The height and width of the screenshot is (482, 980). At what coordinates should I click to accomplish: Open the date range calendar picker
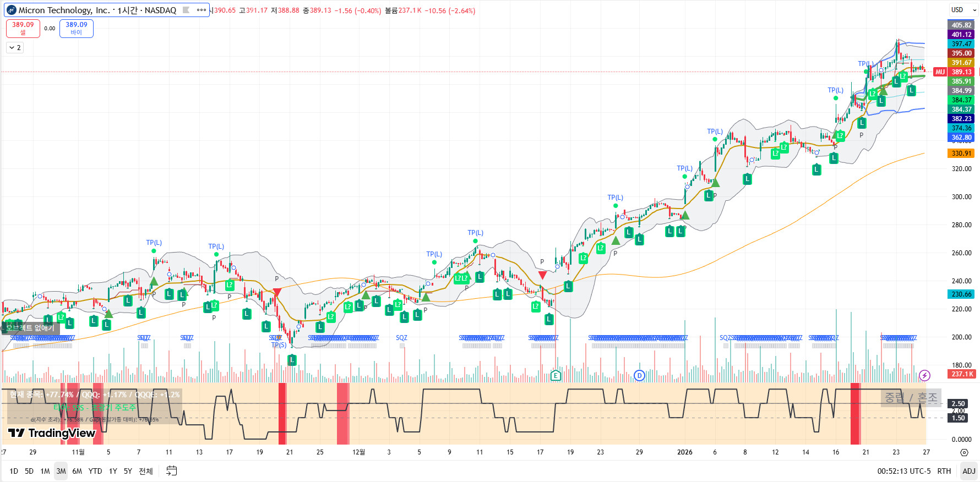coord(172,471)
